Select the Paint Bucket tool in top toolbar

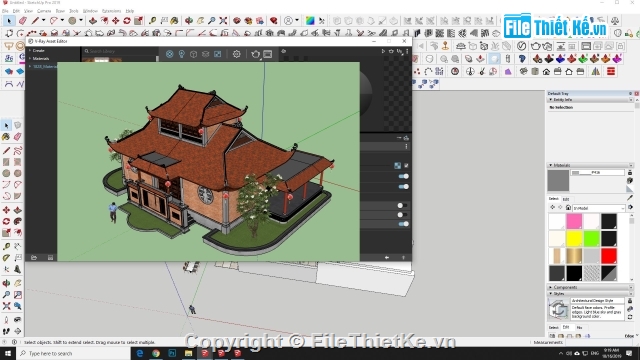(x=175, y=20)
